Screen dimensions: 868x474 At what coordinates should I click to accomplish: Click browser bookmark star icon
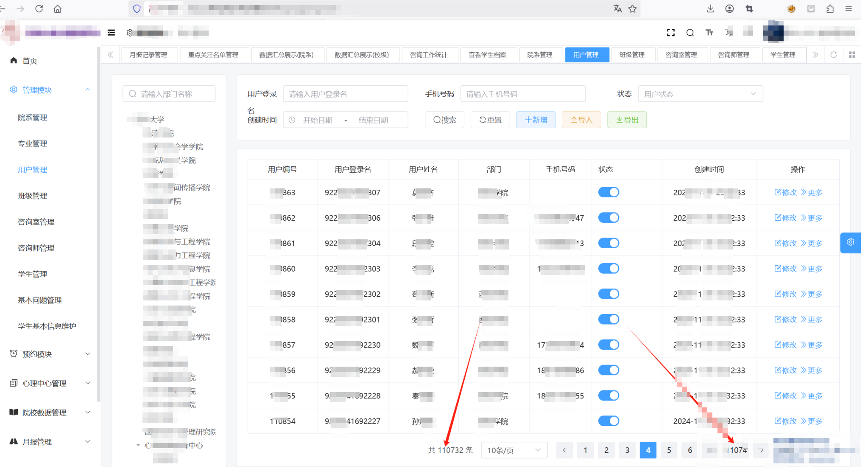point(632,9)
